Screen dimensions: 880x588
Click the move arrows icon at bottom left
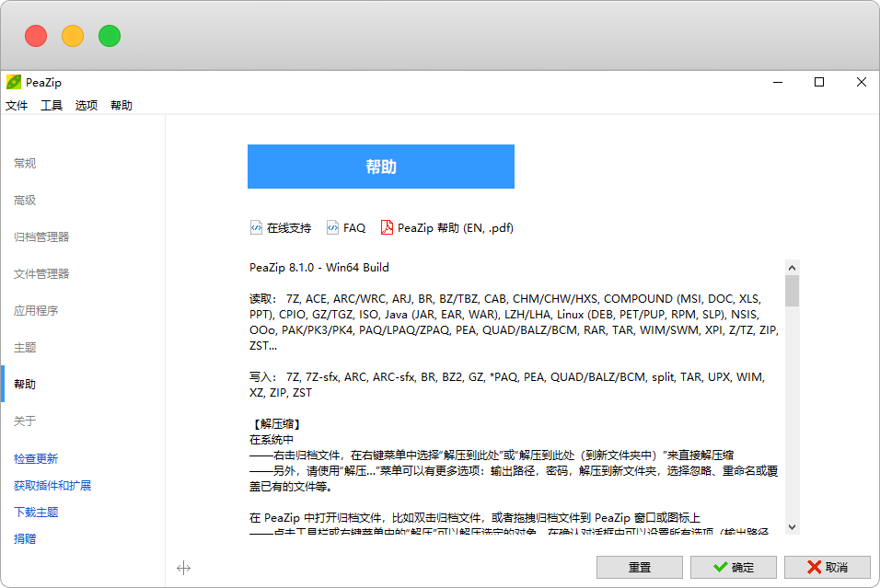click(183, 568)
